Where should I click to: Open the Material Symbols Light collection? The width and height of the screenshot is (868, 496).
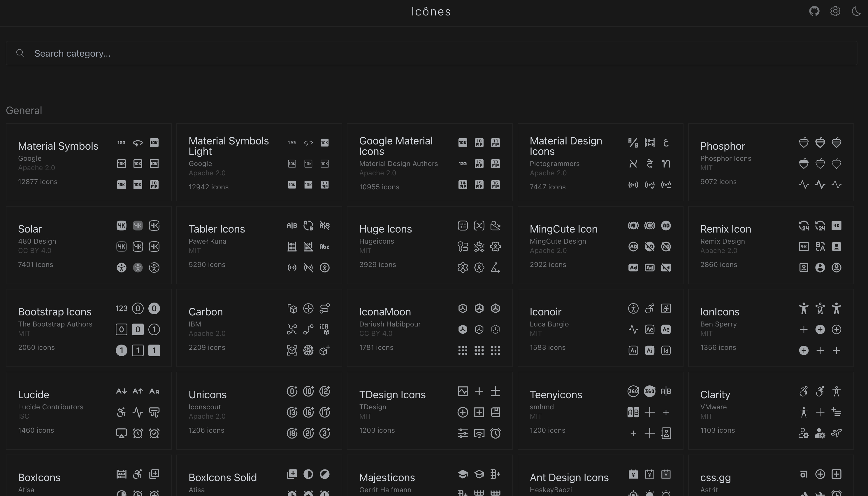[259, 162]
